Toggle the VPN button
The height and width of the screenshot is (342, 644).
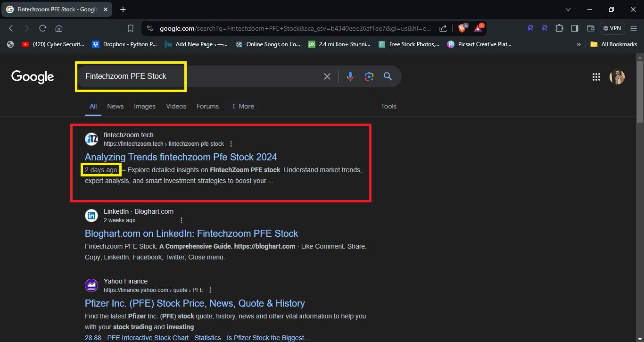[x=612, y=28]
